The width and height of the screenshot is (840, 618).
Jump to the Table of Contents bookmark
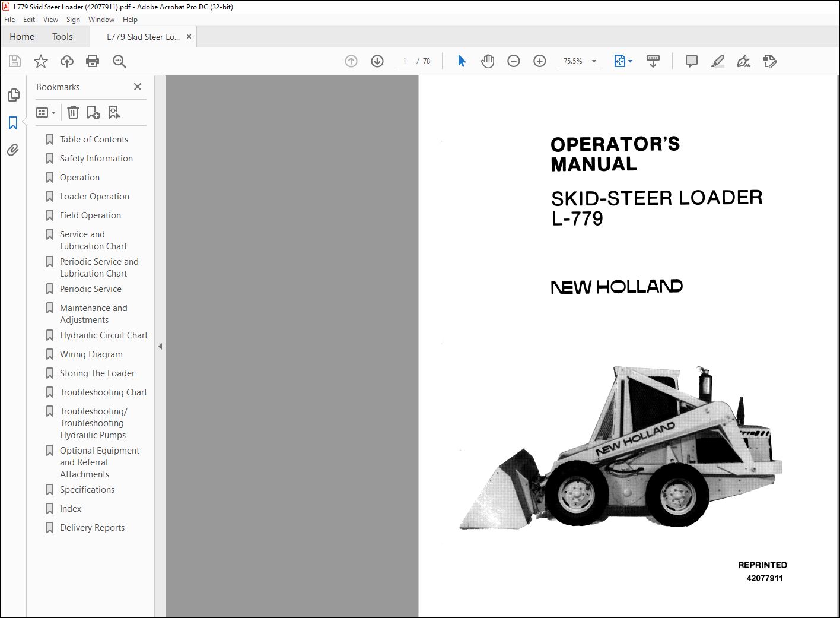94,140
